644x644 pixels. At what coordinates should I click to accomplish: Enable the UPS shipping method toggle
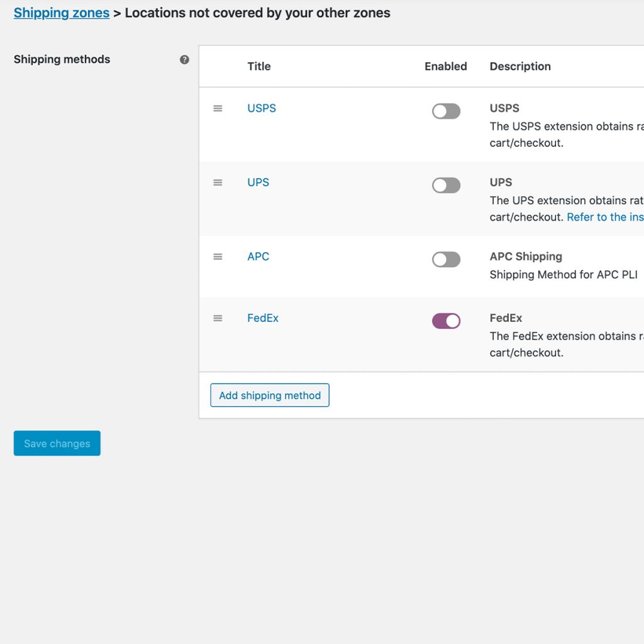coord(446,186)
